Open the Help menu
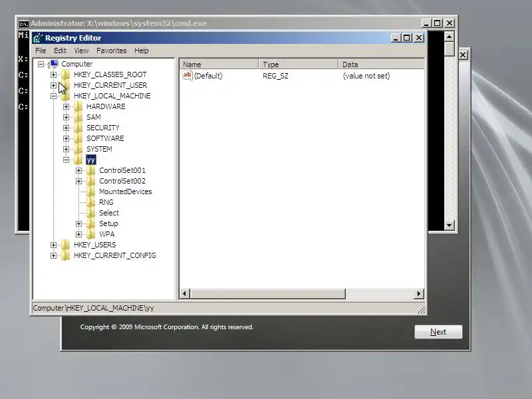 (142, 51)
